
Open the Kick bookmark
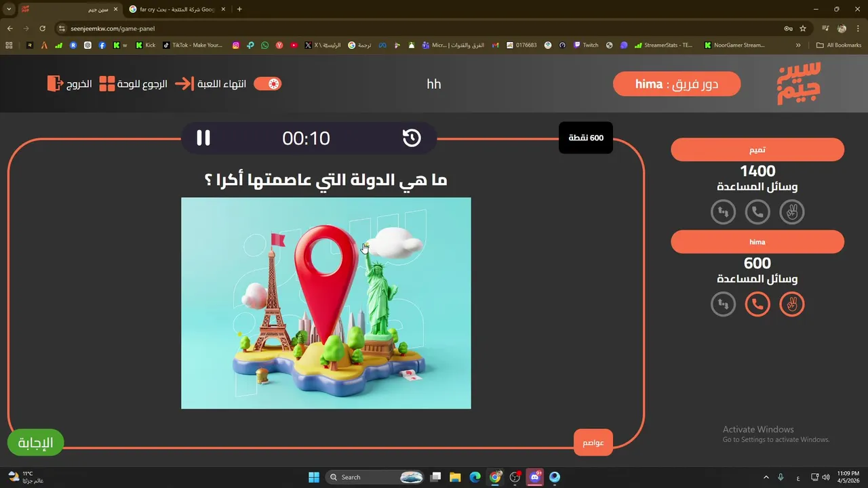coord(145,45)
